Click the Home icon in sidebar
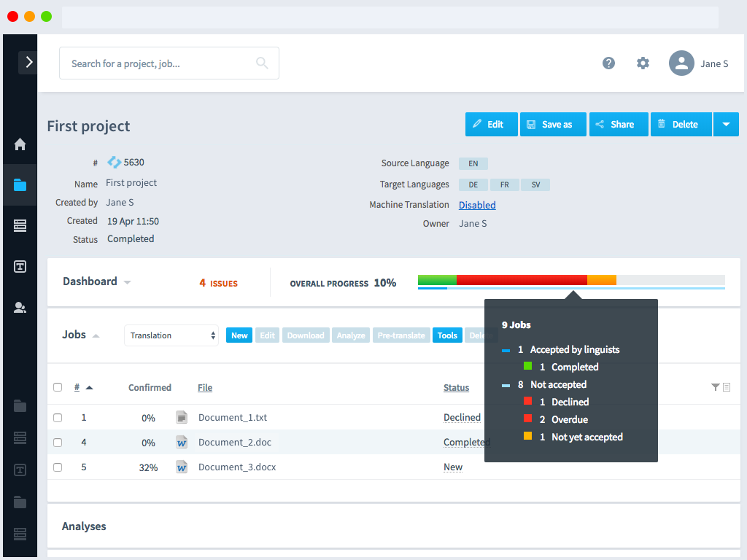This screenshot has height=560, width=747. coord(20,144)
